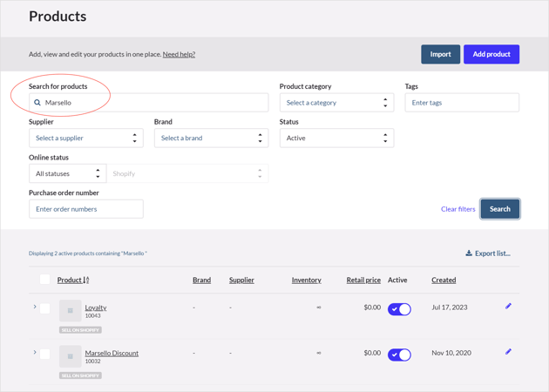Image resolution: width=549 pixels, height=392 pixels.
Task: Tick the checkbox next to Loyalty
Action: click(x=44, y=308)
